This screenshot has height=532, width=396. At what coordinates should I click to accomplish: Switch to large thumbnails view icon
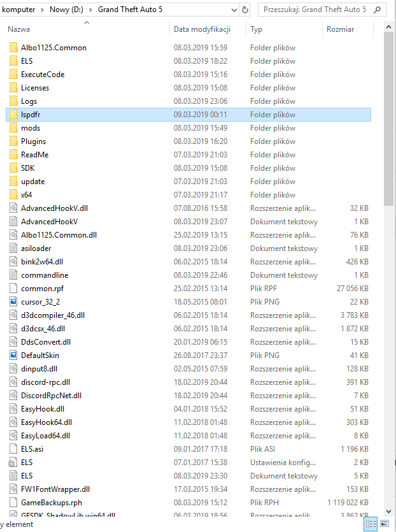(x=385, y=524)
